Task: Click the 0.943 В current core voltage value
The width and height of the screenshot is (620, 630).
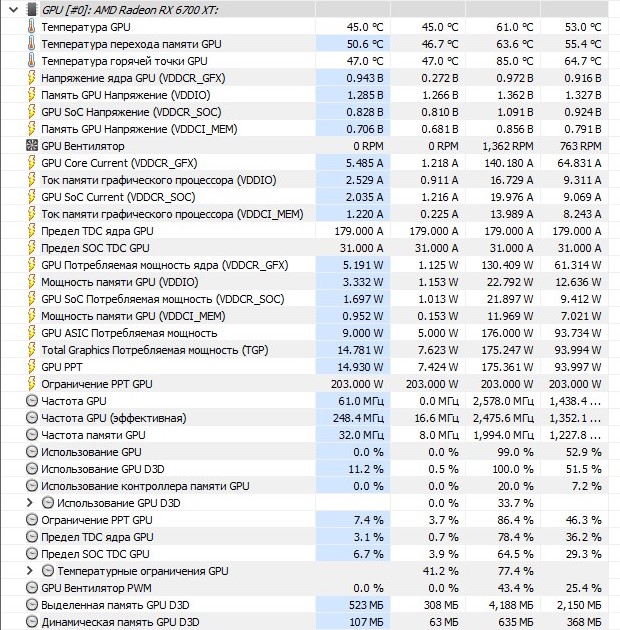Action: point(365,78)
